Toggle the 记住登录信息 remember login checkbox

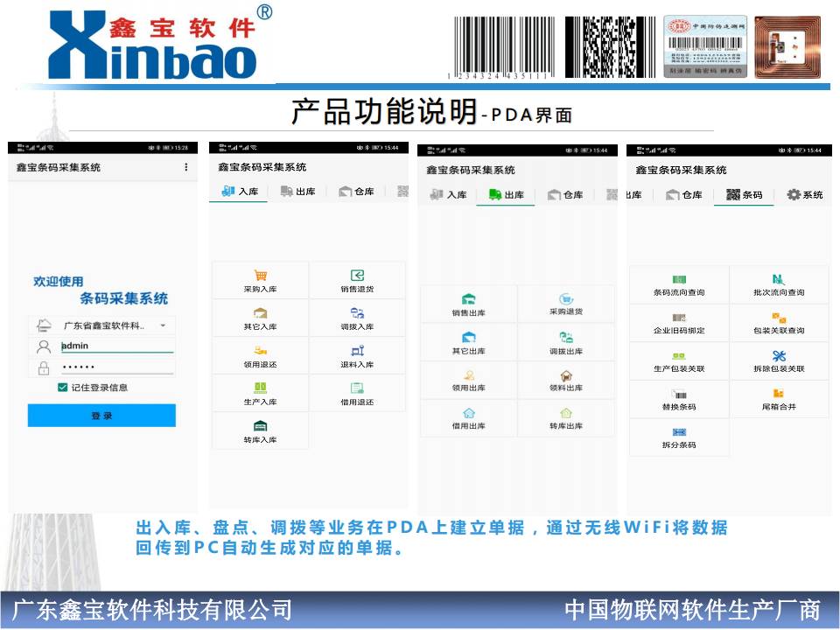coord(63,388)
